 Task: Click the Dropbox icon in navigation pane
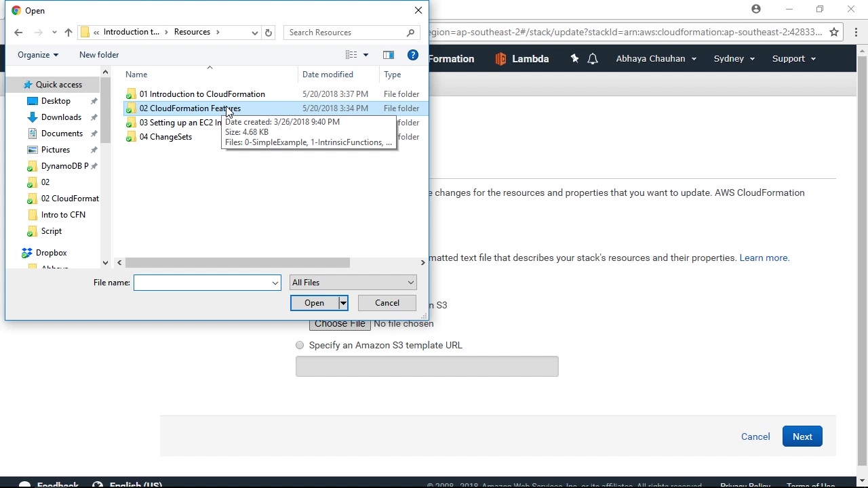(26, 253)
